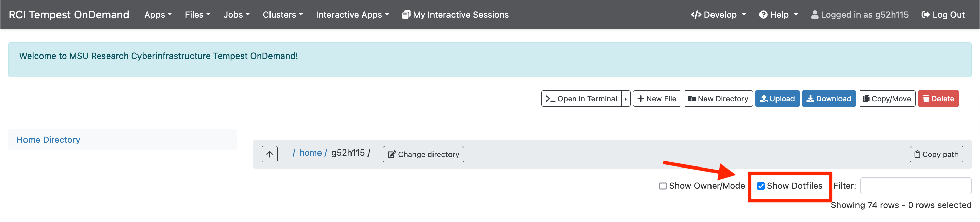Click Open in Terminal button
Viewport: 980px width, 222px height.
click(581, 99)
